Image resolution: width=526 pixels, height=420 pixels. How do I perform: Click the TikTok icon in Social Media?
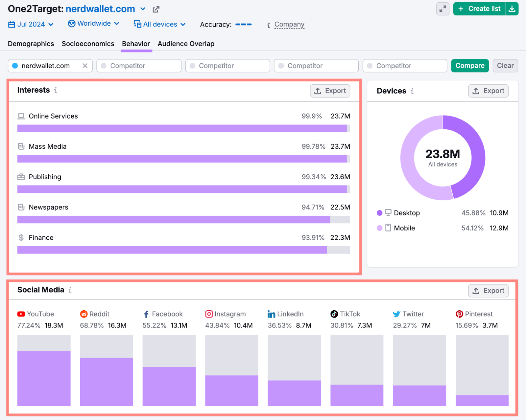click(334, 314)
